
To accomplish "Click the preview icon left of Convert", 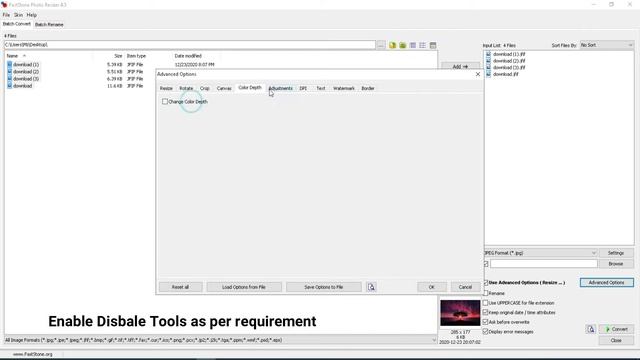I will click(x=591, y=329).
